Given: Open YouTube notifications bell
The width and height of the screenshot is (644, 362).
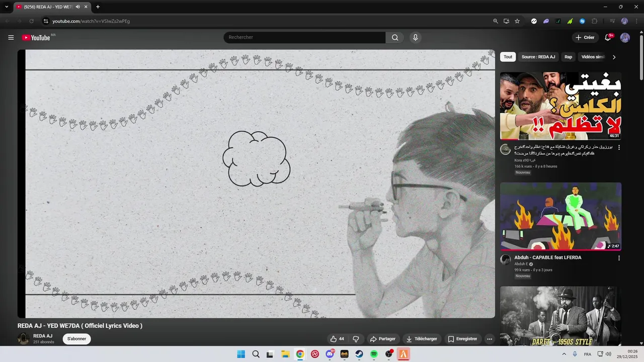Looking at the screenshot, I should (x=608, y=38).
